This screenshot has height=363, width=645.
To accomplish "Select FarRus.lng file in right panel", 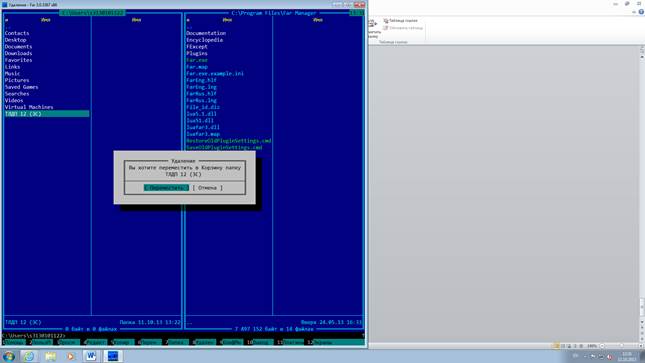I will pyautogui.click(x=201, y=100).
